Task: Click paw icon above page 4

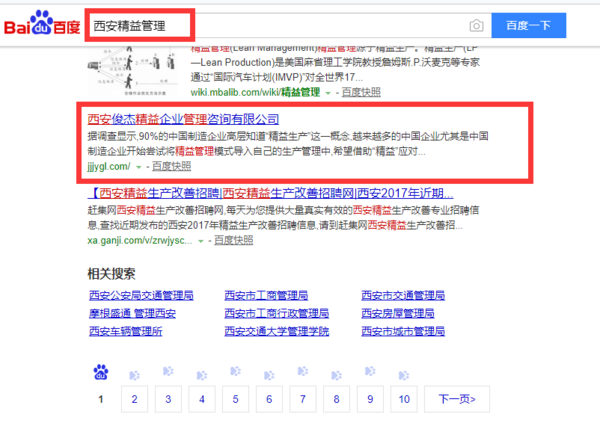Action: [202, 375]
